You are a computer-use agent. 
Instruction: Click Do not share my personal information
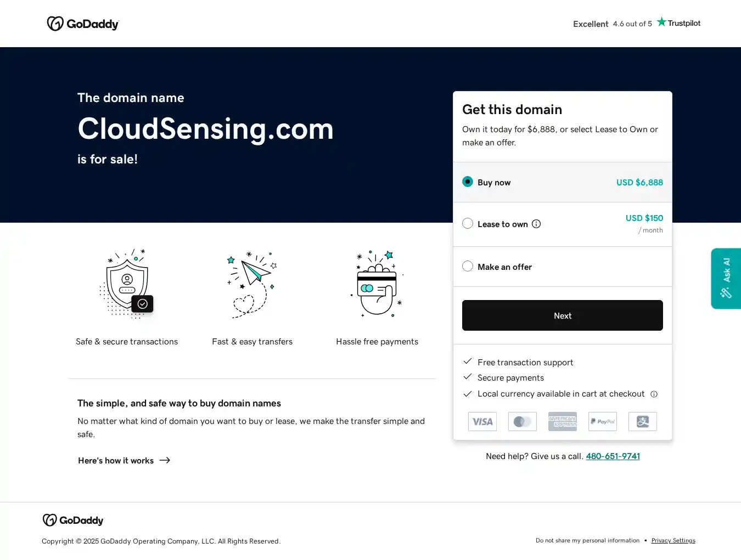(x=587, y=541)
